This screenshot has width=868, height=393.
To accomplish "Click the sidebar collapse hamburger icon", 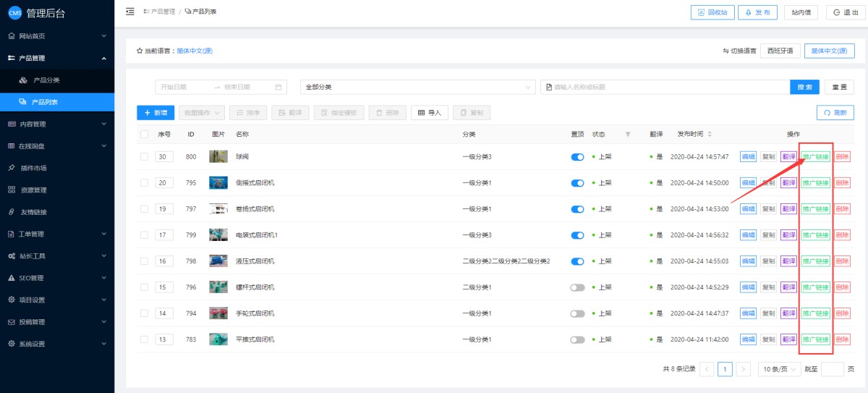I will (130, 12).
